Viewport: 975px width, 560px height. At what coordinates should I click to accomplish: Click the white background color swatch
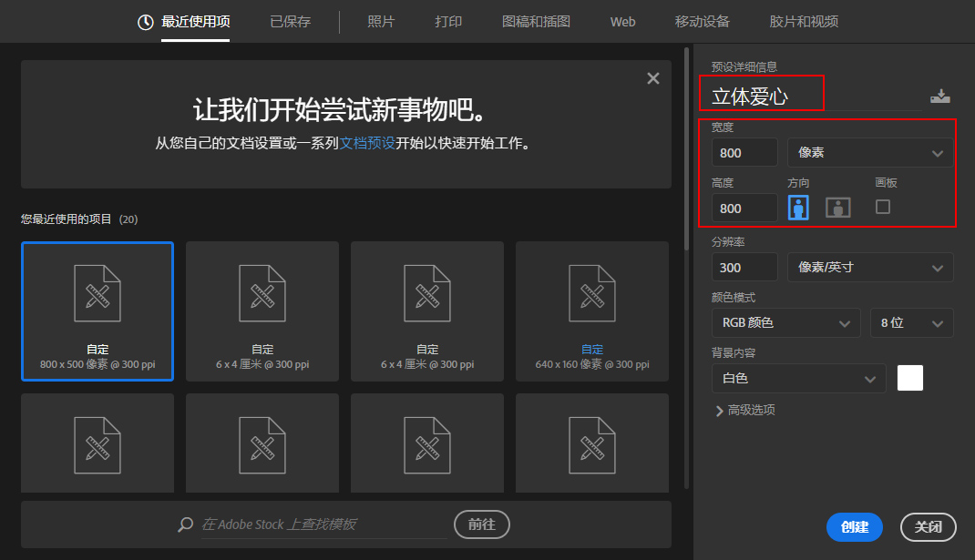(909, 378)
